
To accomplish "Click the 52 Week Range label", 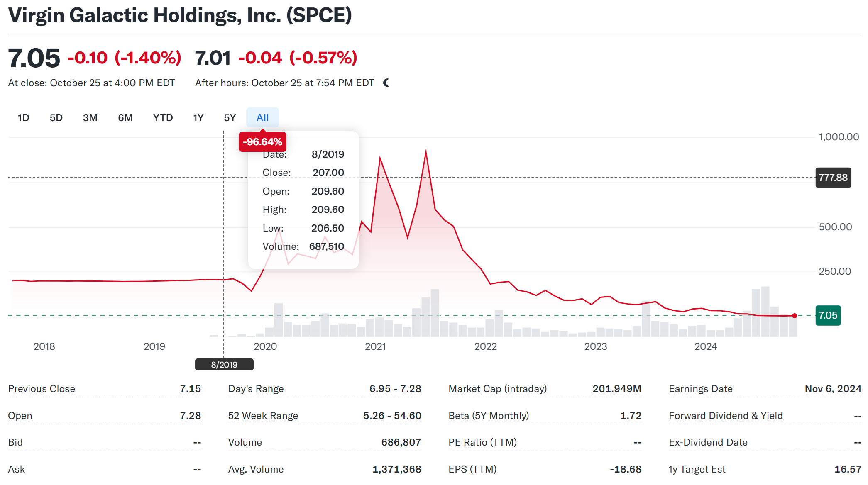I will (x=263, y=416).
